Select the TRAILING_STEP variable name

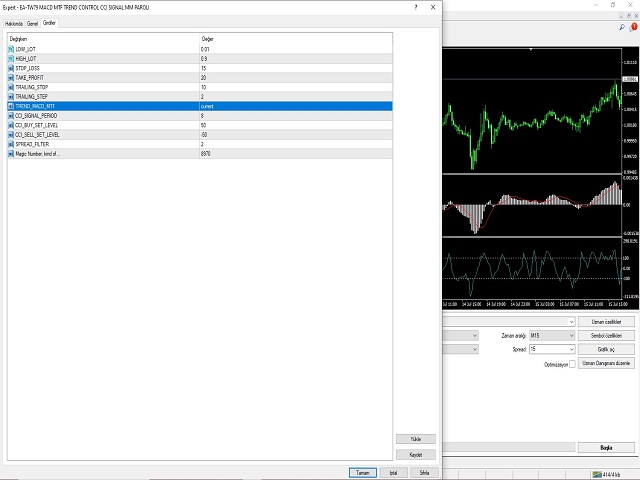click(31, 97)
